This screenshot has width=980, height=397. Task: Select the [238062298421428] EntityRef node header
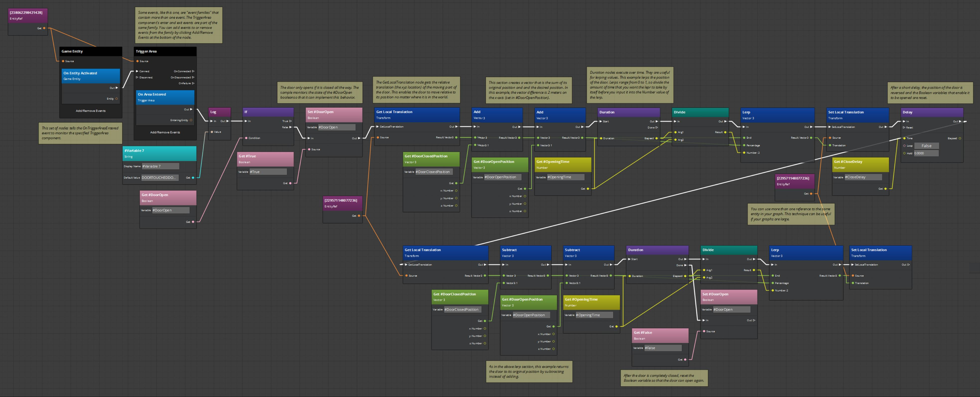click(28, 15)
